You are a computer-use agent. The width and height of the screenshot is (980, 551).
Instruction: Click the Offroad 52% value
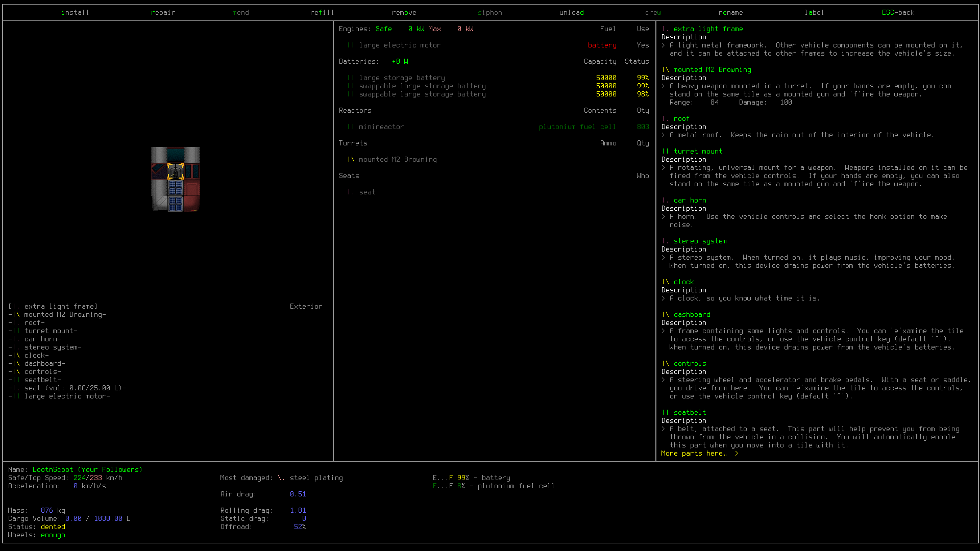pos(300,527)
